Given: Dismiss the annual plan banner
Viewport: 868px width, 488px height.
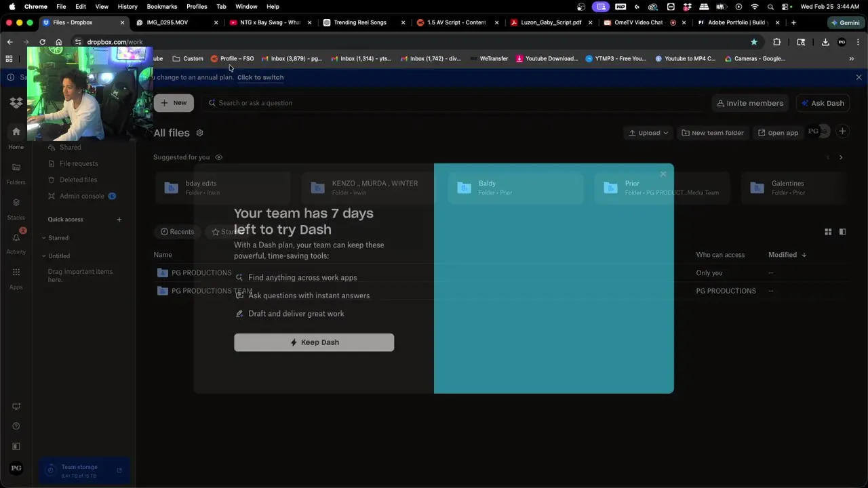Looking at the screenshot, I should (x=859, y=77).
